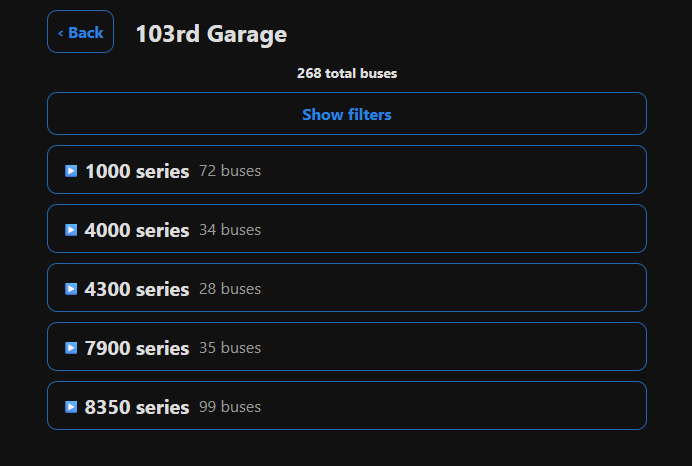692x466 pixels.
Task: Click the left chevron inside Back button
Action: click(60, 33)
